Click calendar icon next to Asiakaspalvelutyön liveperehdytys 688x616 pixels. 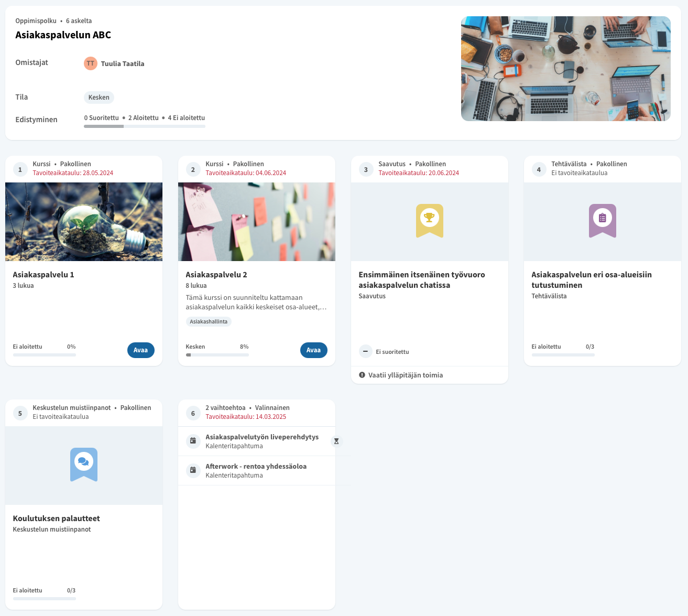193,441
